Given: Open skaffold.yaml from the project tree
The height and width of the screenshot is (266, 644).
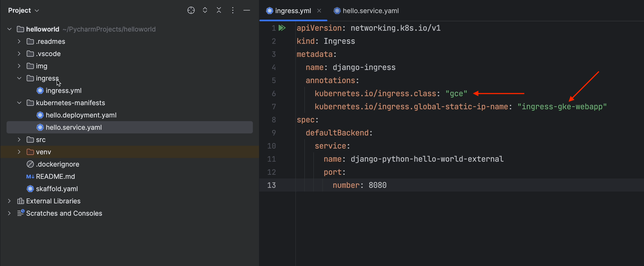Looking at the screenshot, I should coord(57,189).
